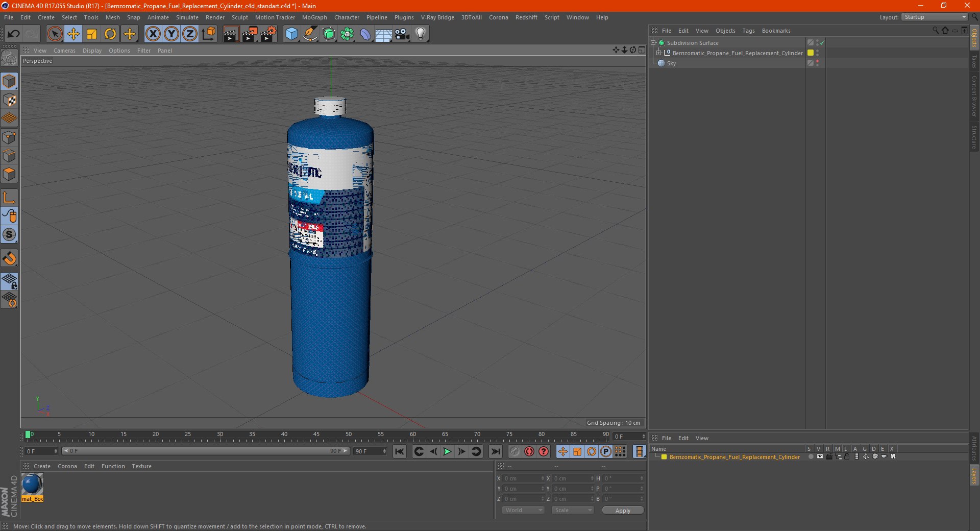Open the Render menu
The width and height of the screenshot is (980, 531).
[x=215, y=17]
